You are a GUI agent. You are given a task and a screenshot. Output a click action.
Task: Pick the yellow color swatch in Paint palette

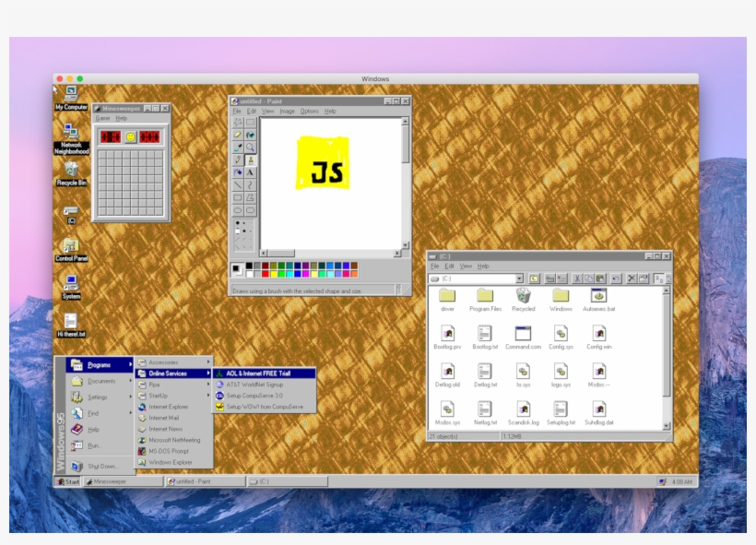(274, 274)
